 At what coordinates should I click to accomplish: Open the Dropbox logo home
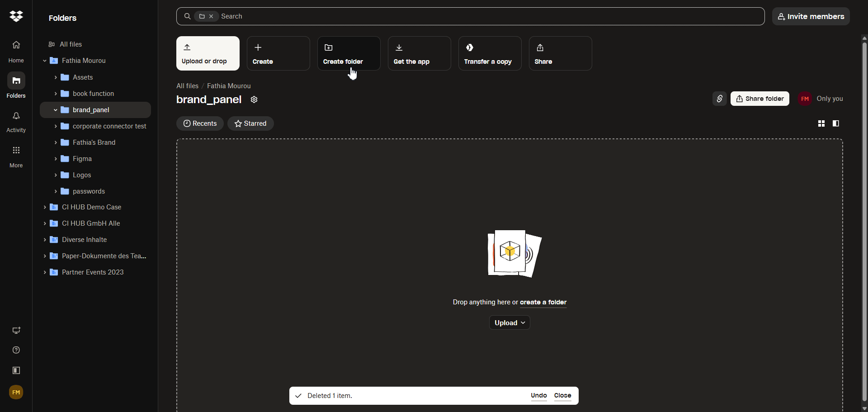click(16, 16)
